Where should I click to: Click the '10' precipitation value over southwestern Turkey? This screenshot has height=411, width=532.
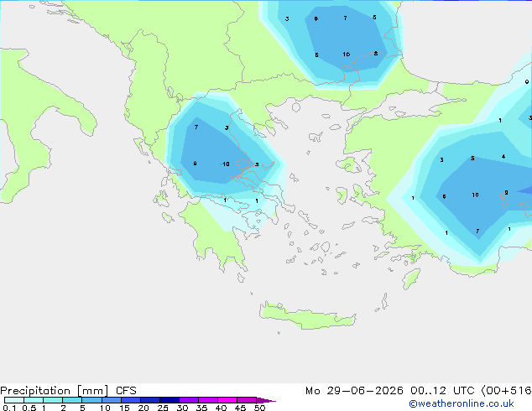[475, 195]
